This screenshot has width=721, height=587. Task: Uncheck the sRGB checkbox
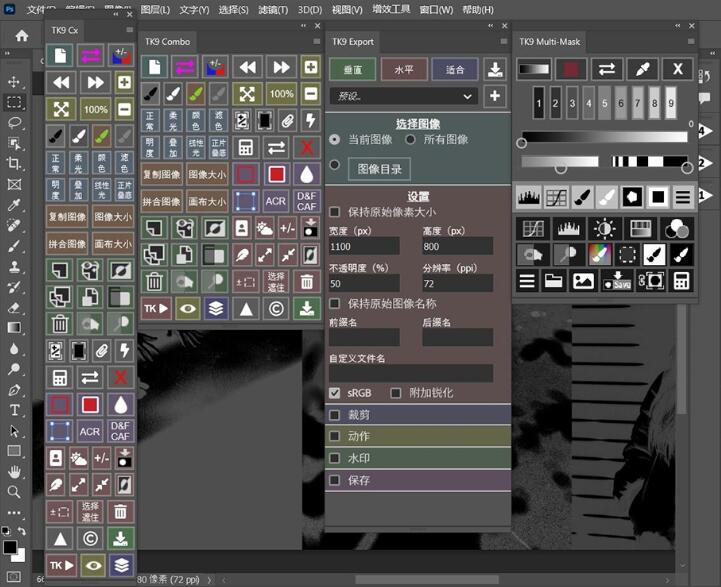click(x=335, y=393)
